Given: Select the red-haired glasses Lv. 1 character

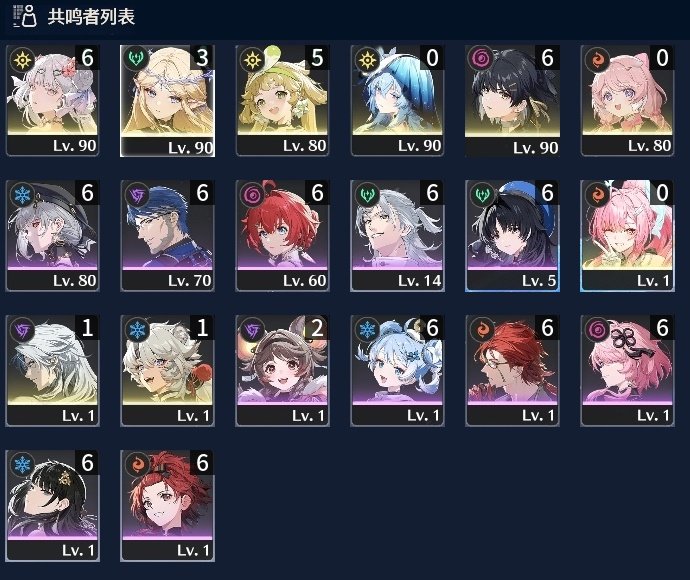Looking at the screenshot, I should [x=512, y=371].
